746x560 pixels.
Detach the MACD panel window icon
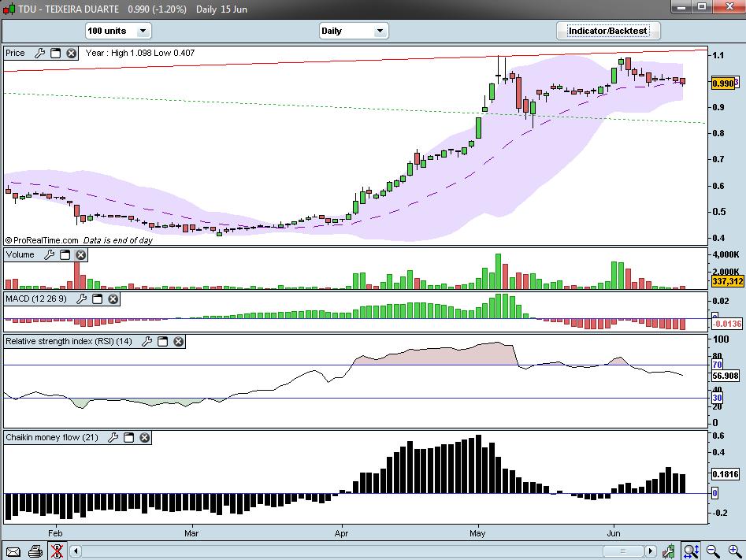coord(97,299)
